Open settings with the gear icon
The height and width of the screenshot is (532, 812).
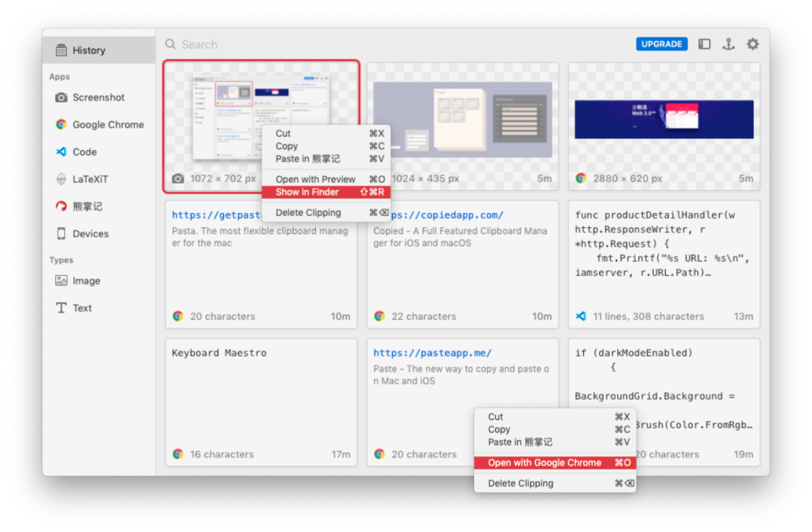coord(753,44)
